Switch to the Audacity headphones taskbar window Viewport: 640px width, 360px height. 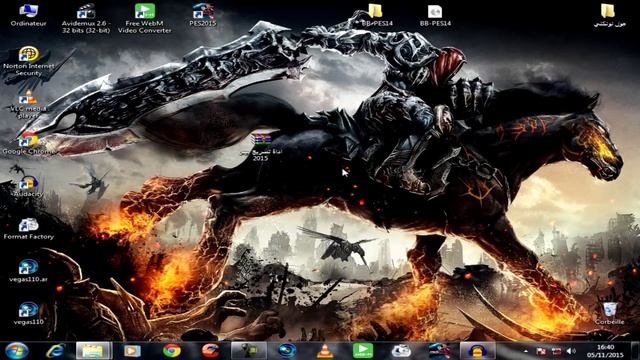(478, 351)
